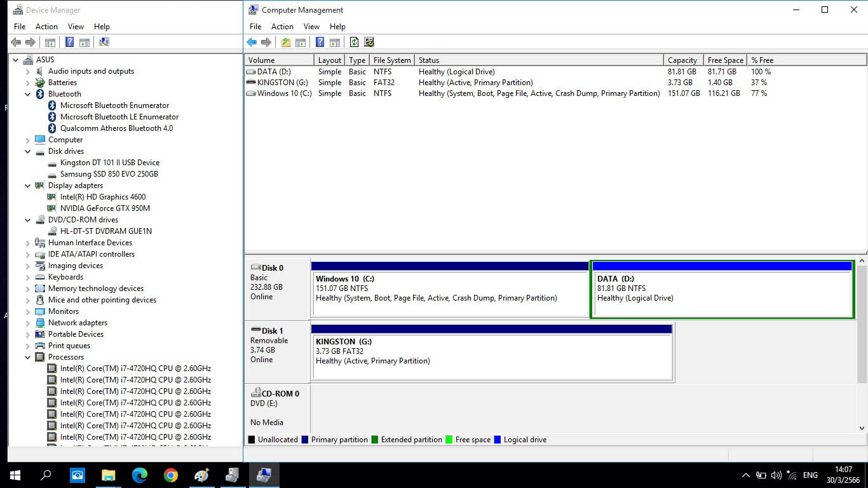Sort by Volume column header

(x=280, y=60)
